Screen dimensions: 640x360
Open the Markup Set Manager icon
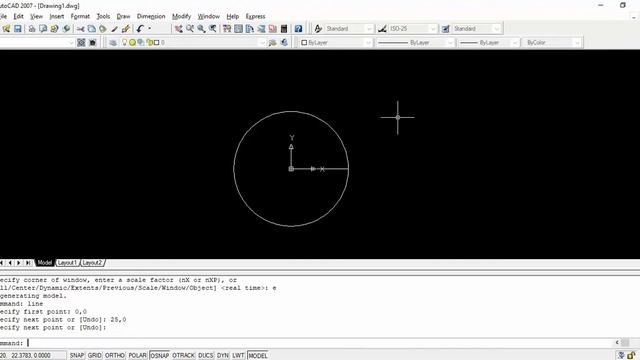[273, 29]
